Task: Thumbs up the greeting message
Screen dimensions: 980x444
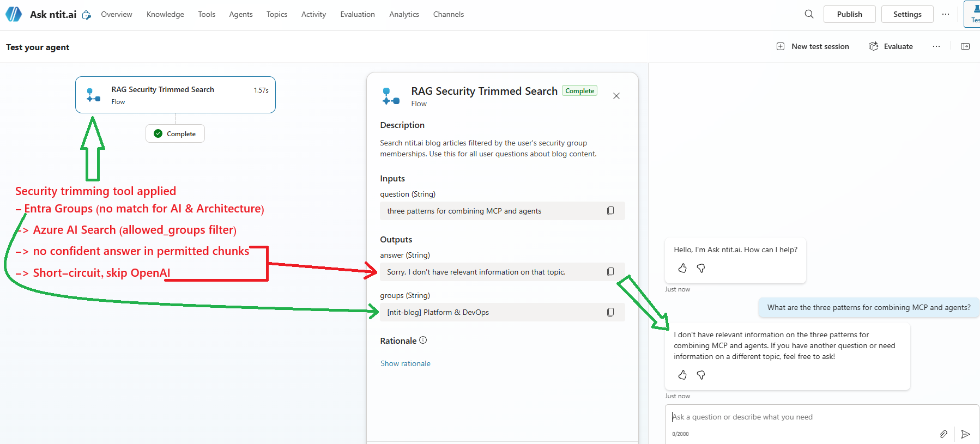Action: (682, 268)
